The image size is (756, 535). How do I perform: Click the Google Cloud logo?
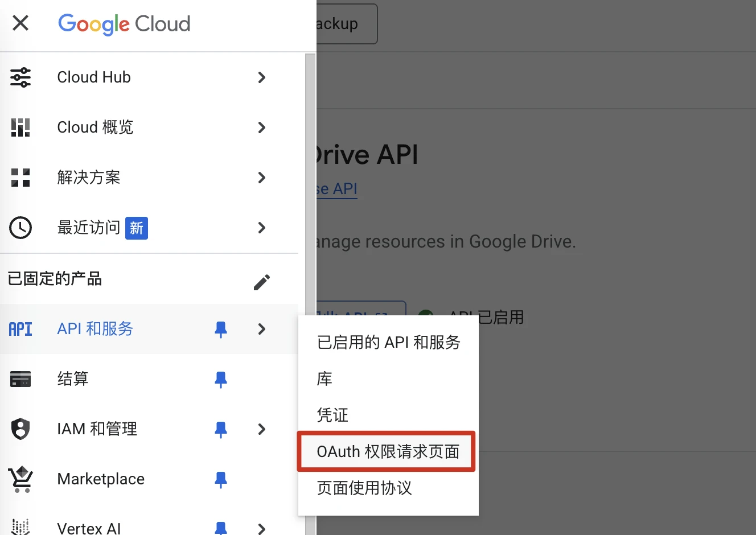coord(124,24)
